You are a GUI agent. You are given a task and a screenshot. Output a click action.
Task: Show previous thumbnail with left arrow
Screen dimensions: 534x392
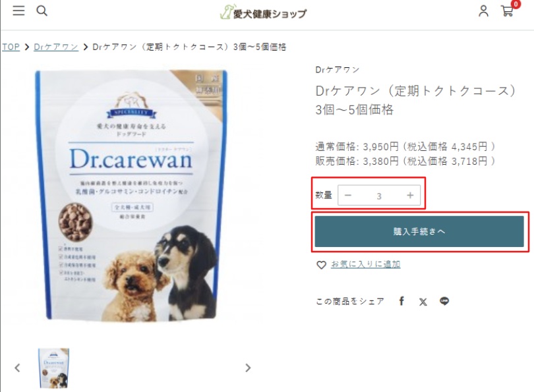pyautogui.click(x=17, y=368)
